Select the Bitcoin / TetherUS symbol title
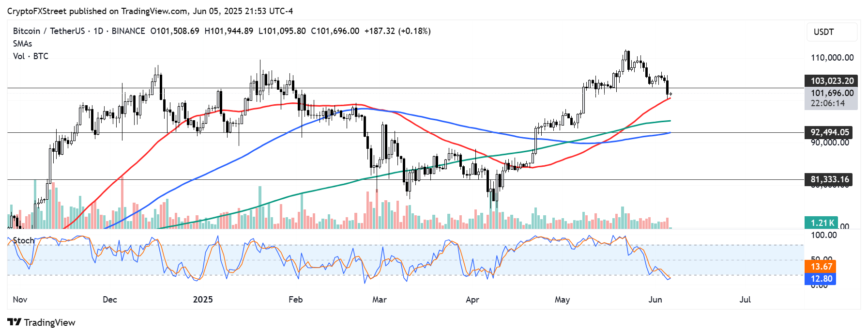 (49, 31)
